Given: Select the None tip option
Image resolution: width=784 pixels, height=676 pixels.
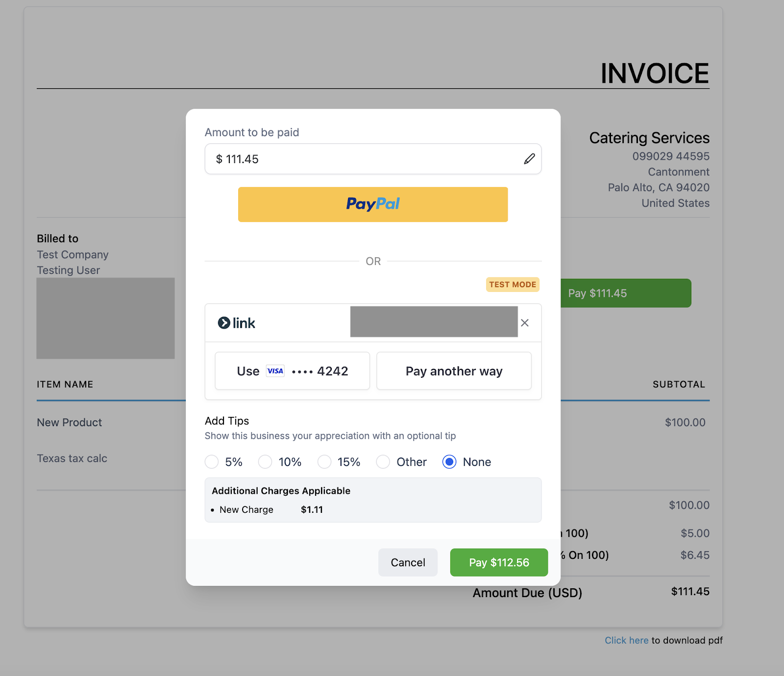Looking at the screenshot, I should tap(449, 462).
